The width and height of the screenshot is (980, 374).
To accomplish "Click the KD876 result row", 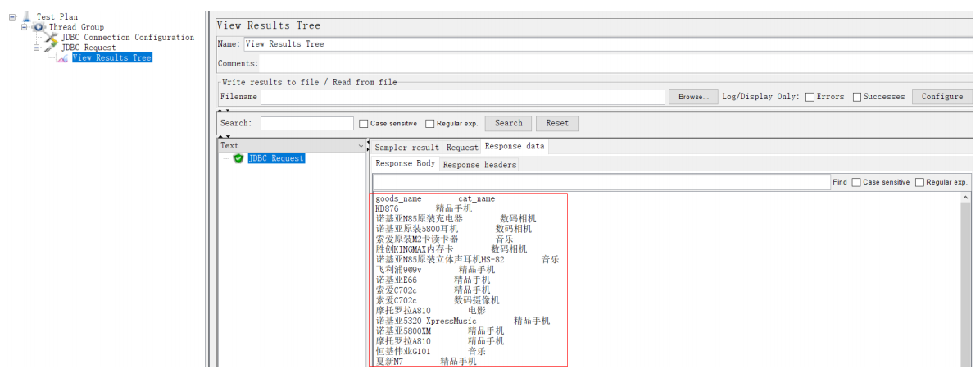I will [x=424, y=209].
